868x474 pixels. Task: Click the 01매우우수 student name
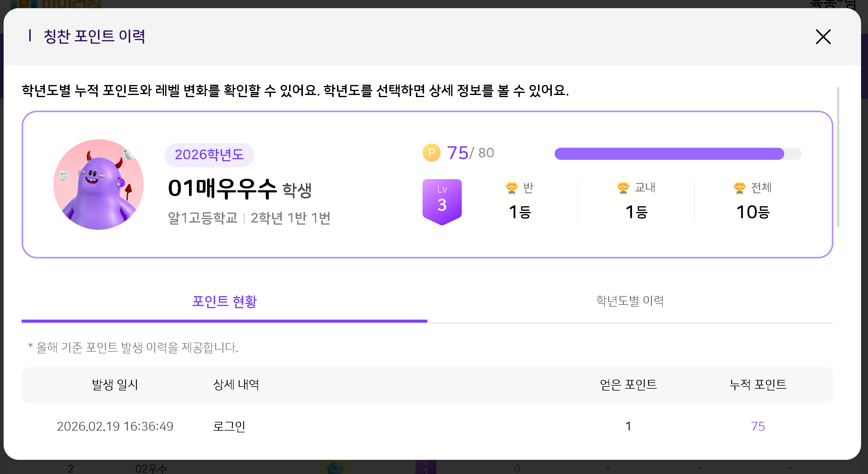tap(222, 188)
